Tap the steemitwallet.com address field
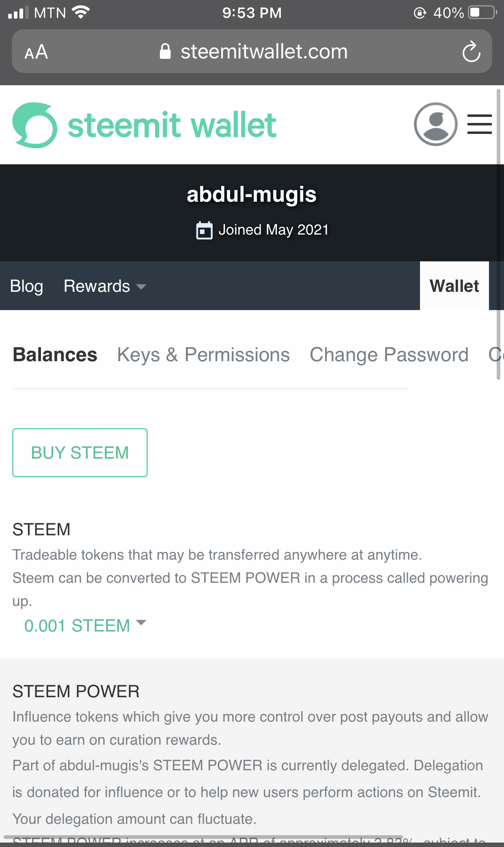Viewport: 504px width, 847px height. (264, 52)
